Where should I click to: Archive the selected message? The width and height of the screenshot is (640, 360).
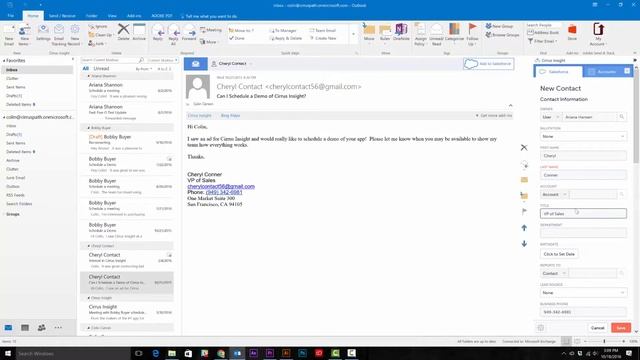pyautogui.click(x=139, y=32)
